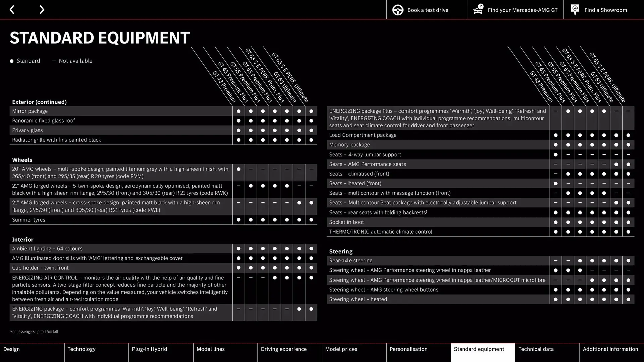Viewport: 644px width, 362px height.
Task: Click Seats – 4-way lumbar support text
Action: [x=365, y=155]
